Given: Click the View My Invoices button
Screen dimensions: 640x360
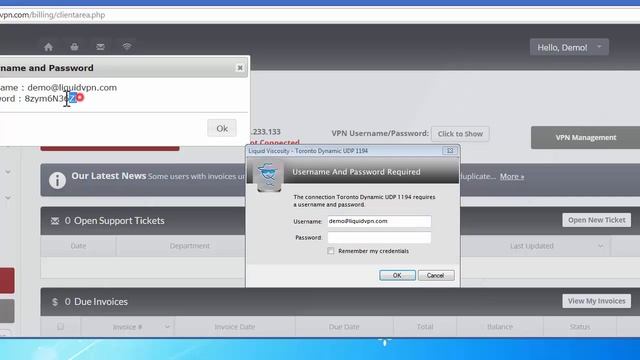Looking at the screenshot, I should [x=596, y=301].
